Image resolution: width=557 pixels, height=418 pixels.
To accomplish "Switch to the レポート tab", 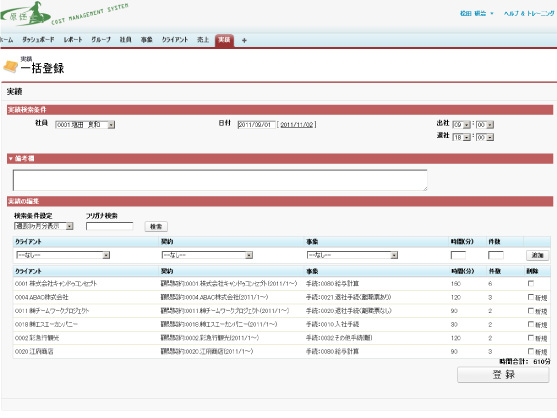I will 73,40.
